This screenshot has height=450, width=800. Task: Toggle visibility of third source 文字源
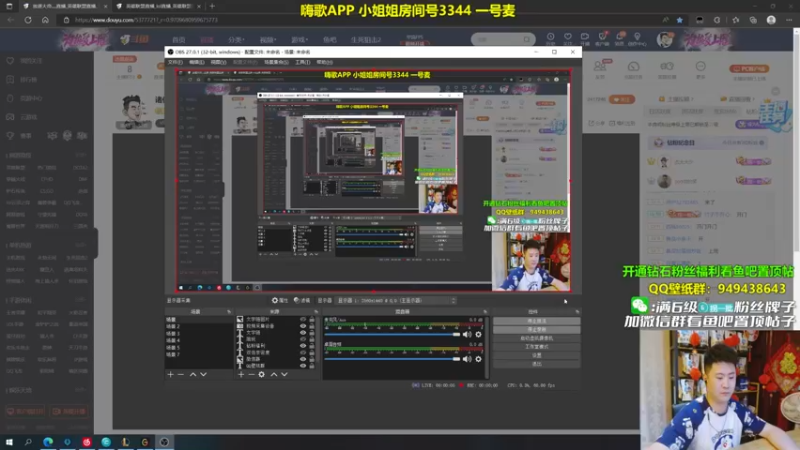303,333
